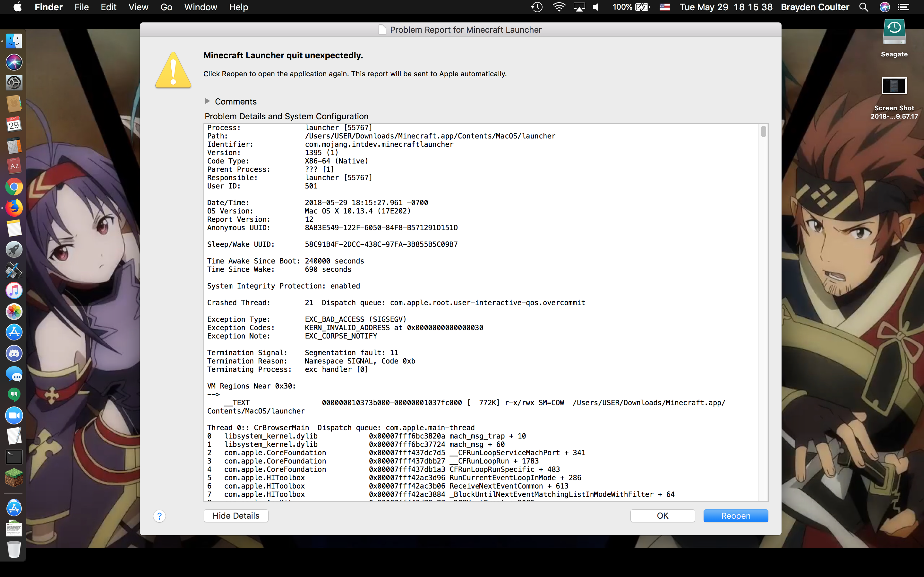Open Terminal from the dock
Viewport: 924px width, 577px height.
[x=14, y=456]
